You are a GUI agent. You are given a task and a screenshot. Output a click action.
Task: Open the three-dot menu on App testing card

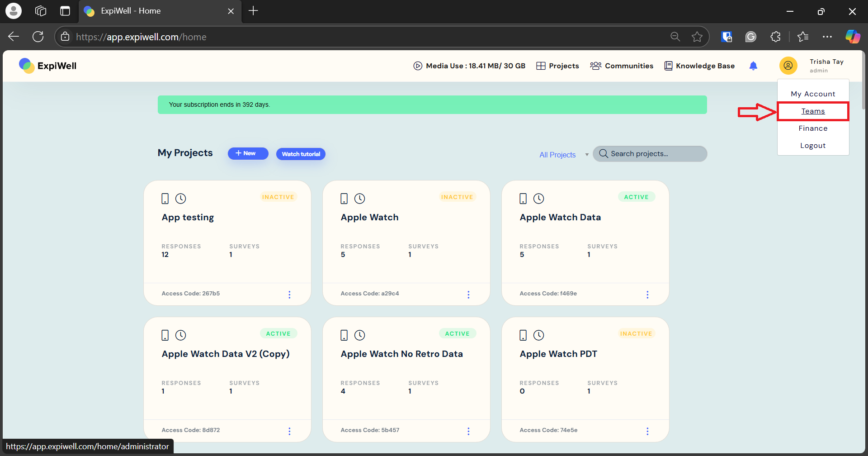pos(289,294)
